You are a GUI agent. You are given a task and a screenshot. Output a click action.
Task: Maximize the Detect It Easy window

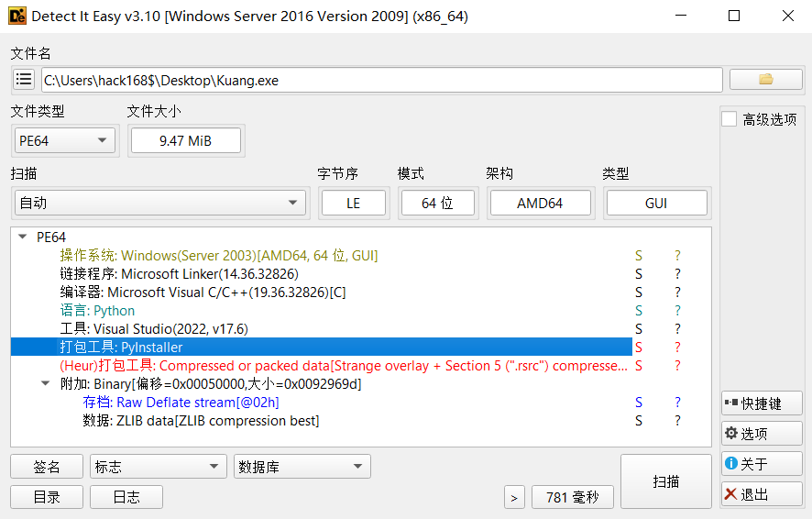(x=734, y=17)
